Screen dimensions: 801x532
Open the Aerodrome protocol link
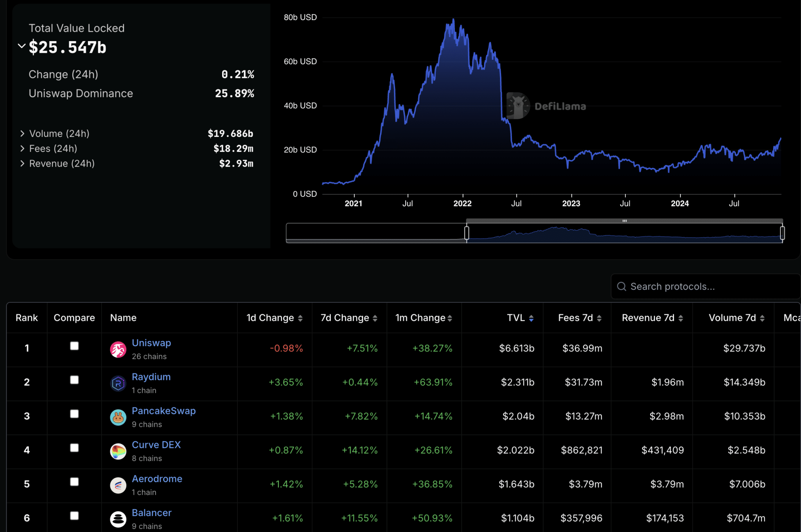[157, 479]
